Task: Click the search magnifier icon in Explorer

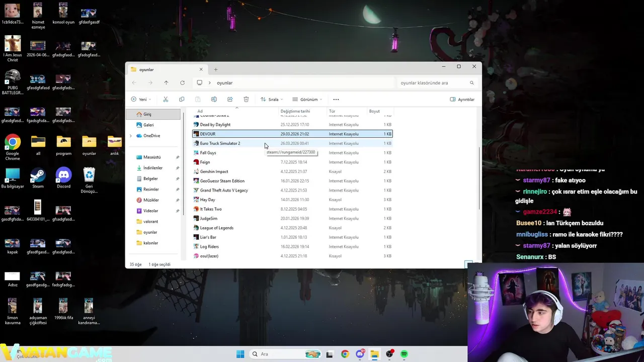Action: [472, 82]
